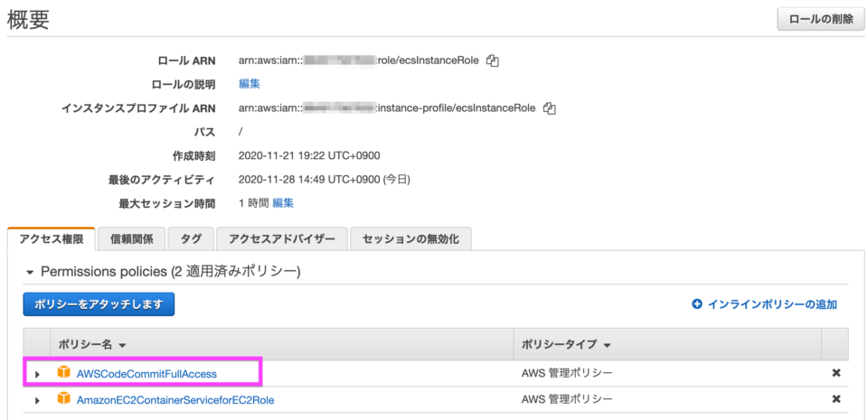This screenshot has height=420, width=868.
Task: Copy the role ARN to clipboard
Action: (493, 61)
